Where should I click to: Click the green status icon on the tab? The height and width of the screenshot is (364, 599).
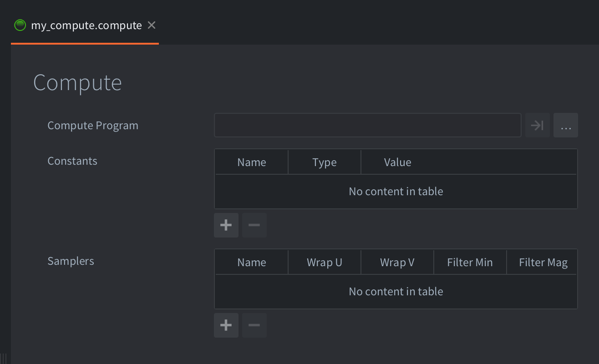[x=20, y=25]
